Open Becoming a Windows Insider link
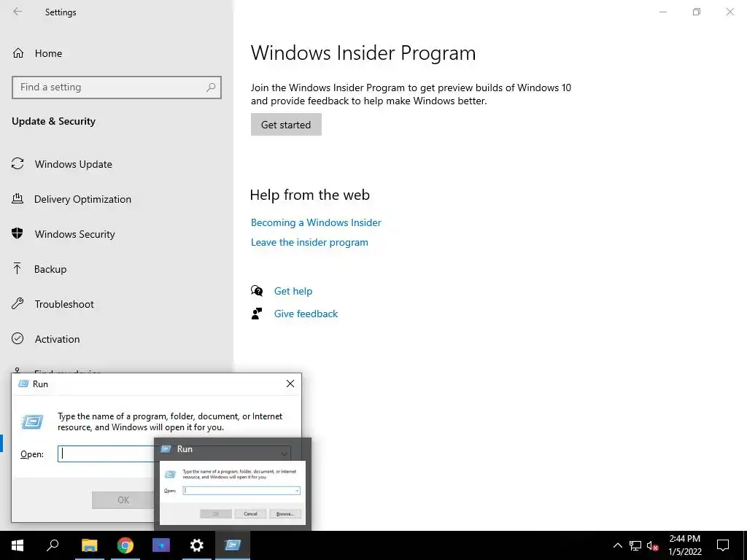Screen dimensions: 747x560 316,222
